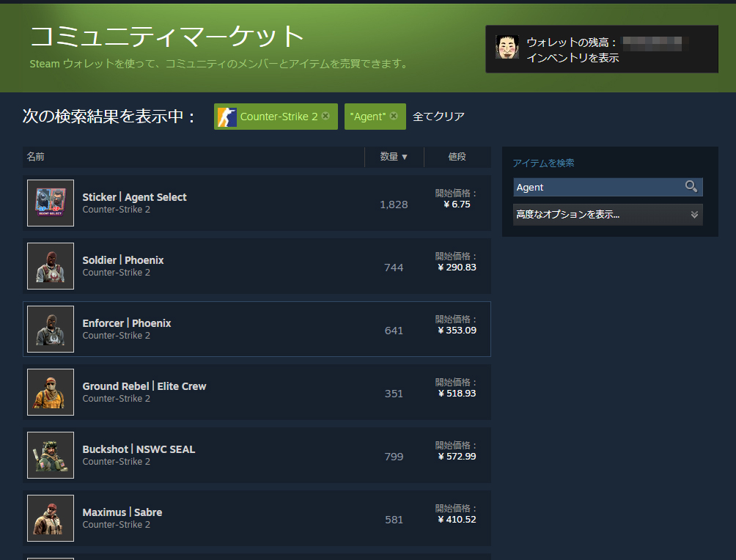The width and height of the screenshot is (736, 560).
Task: Click the ¥ 518.93 starting price
Action: (x=457, y=394)
